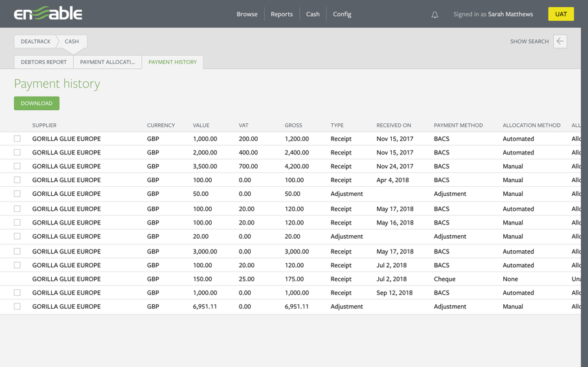The image size is (588, 367).
Task: Switch to the Payment Allocati... tab
Action: 107,62
